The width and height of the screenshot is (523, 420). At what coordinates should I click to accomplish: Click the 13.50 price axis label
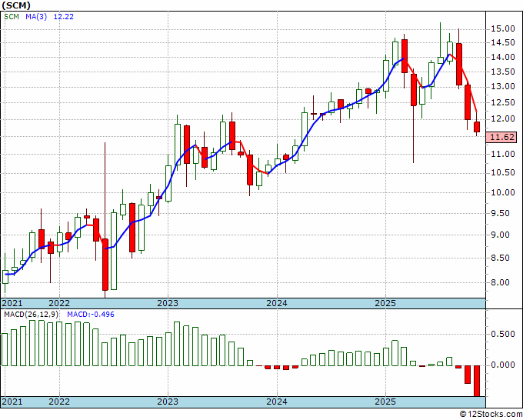[503, 72]
